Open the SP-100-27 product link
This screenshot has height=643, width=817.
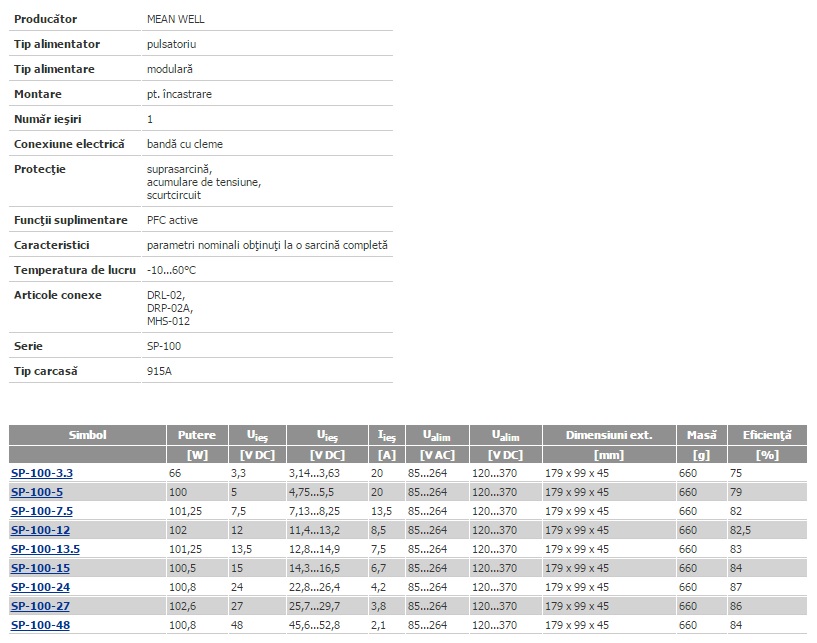(40, 606)
